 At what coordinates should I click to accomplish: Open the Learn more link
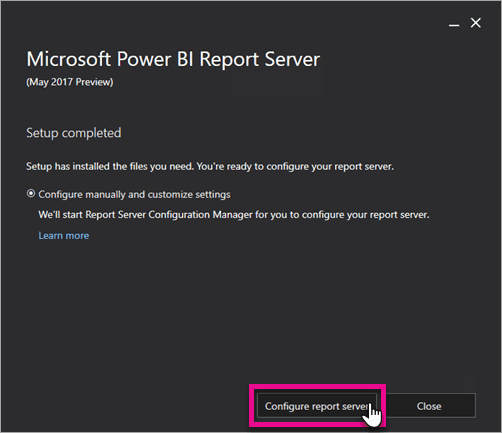point(64,235)
